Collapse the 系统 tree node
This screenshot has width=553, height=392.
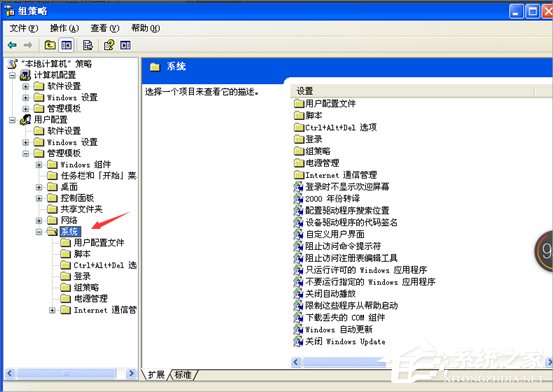click(39, 232)
